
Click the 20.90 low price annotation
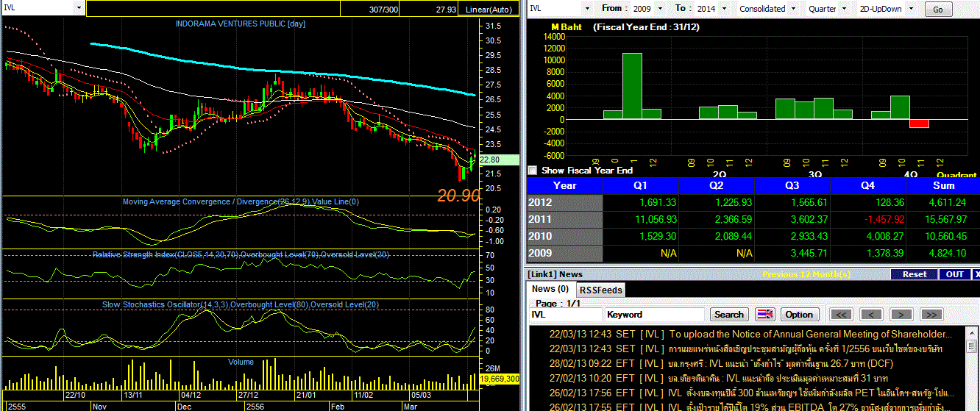[x=458, y=196]
